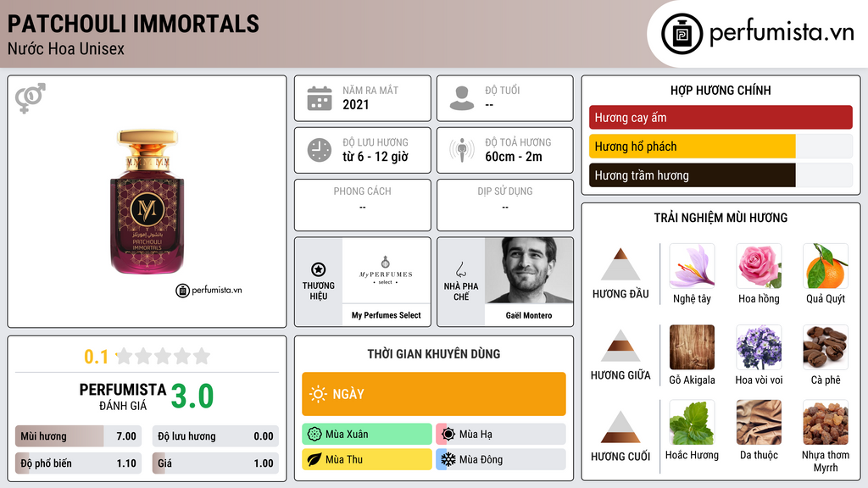Click the calendar icon for release year
The height and width of the screenshot is (488, 868).
click(x=320, y=98)
